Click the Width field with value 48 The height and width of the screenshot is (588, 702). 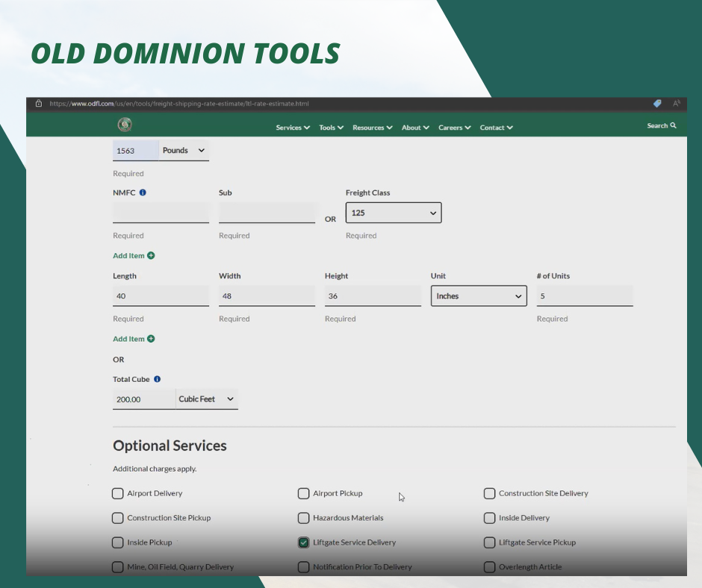(267, 295)
